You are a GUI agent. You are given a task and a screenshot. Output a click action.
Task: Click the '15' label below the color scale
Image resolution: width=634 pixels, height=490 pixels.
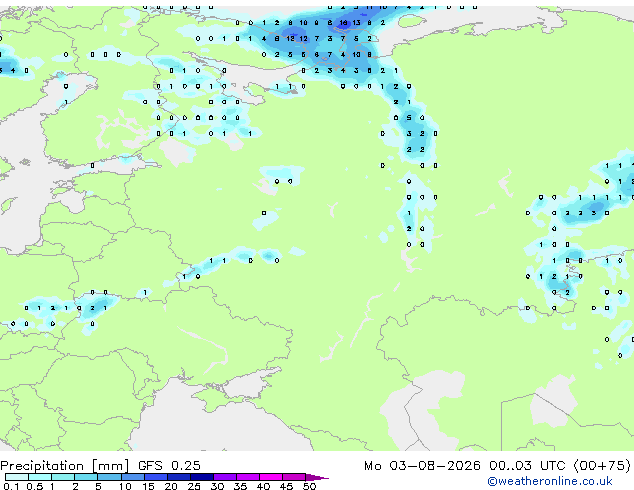[148, 486]
